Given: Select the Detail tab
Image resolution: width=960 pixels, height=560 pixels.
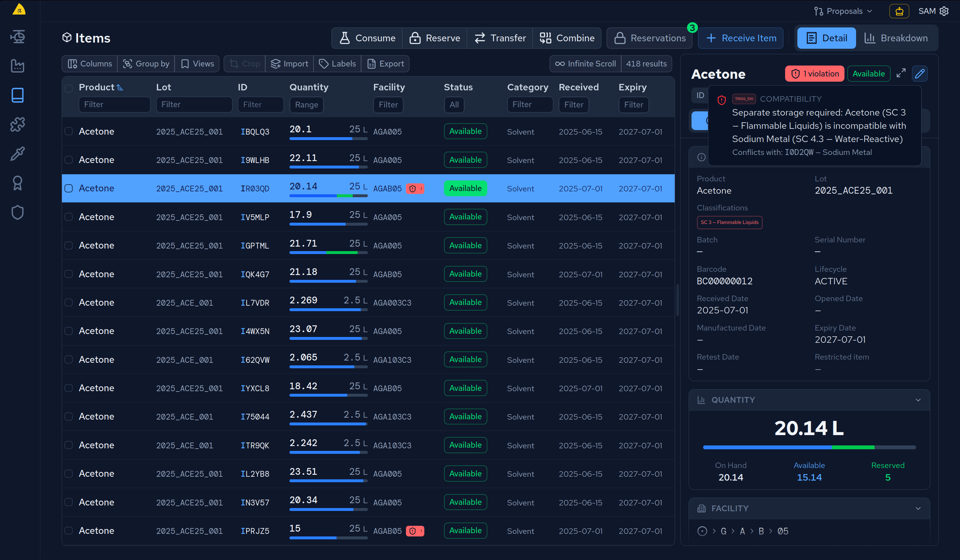Looking at the screenshot, I should (x=826, y=38).
